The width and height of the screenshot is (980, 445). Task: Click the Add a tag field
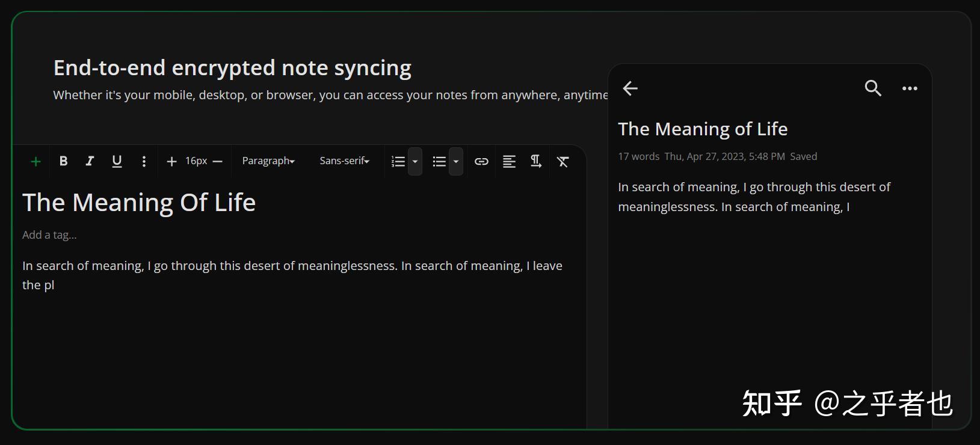point(49,235)
